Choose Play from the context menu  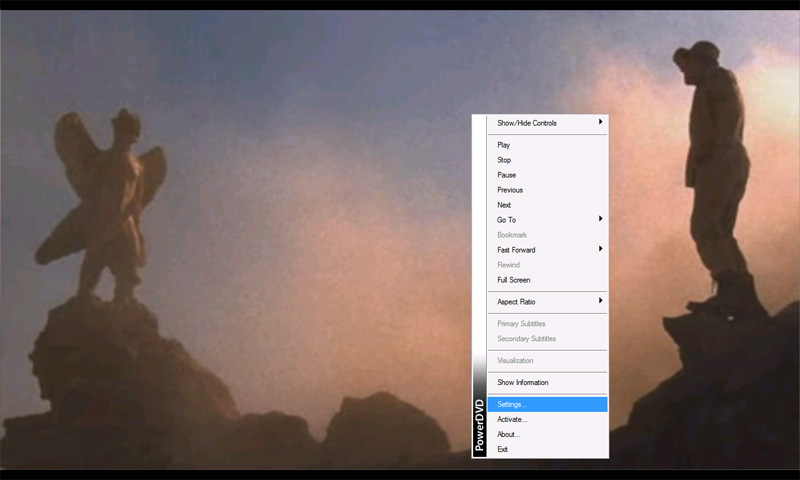coord(547,145)
